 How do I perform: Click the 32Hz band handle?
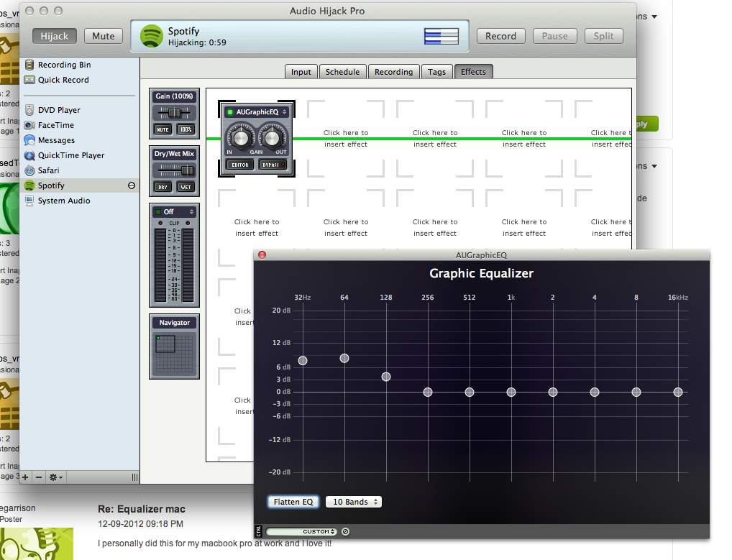(303, 360)
